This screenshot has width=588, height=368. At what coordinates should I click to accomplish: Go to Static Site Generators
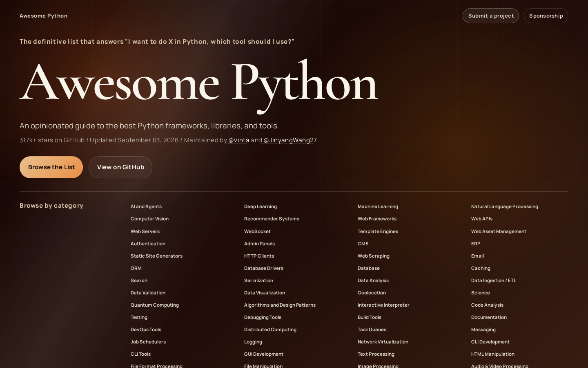pyautogui.click(x=156, y=256)
